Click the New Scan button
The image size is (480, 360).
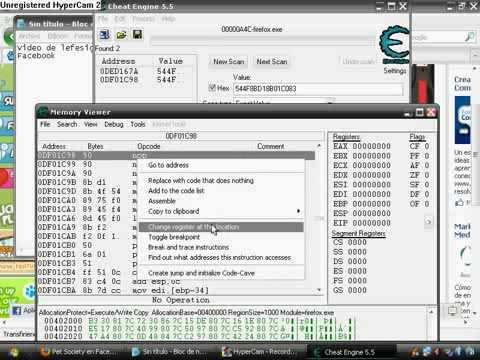pos(229,62)
